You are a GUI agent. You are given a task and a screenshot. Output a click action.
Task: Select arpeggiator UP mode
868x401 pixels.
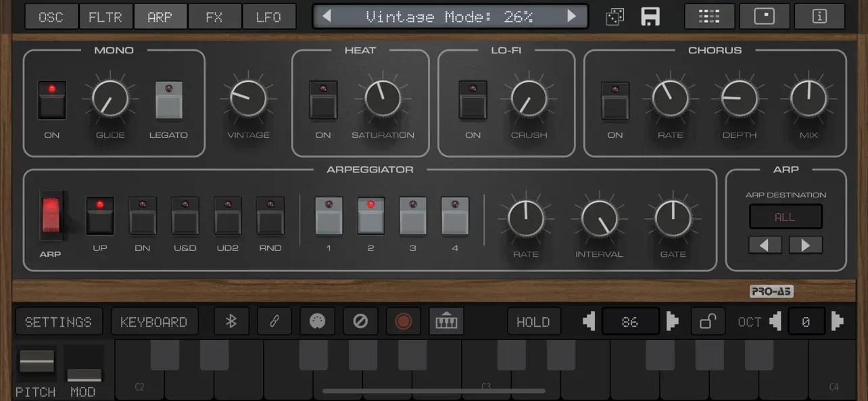tap(100, 216)
